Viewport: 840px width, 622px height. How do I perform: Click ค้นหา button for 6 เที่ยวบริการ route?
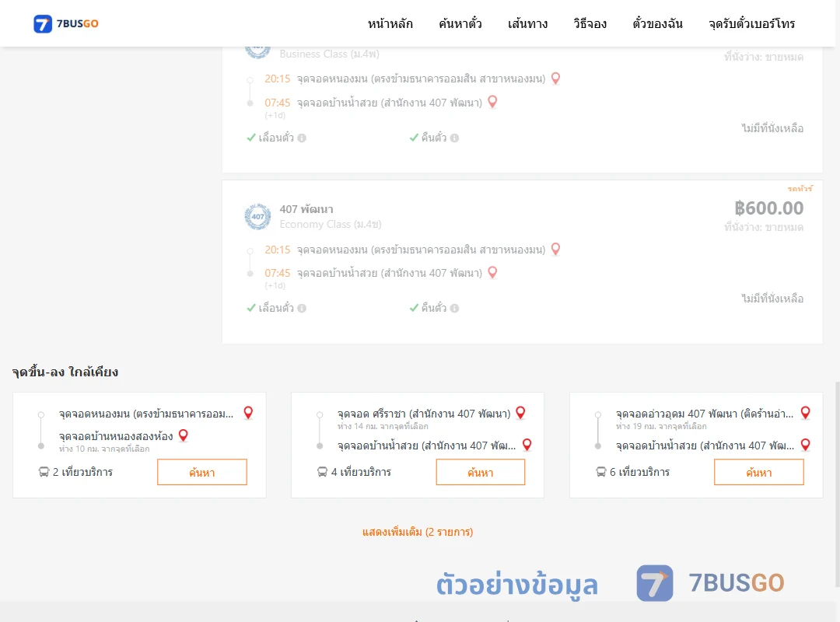pos(758,472)
